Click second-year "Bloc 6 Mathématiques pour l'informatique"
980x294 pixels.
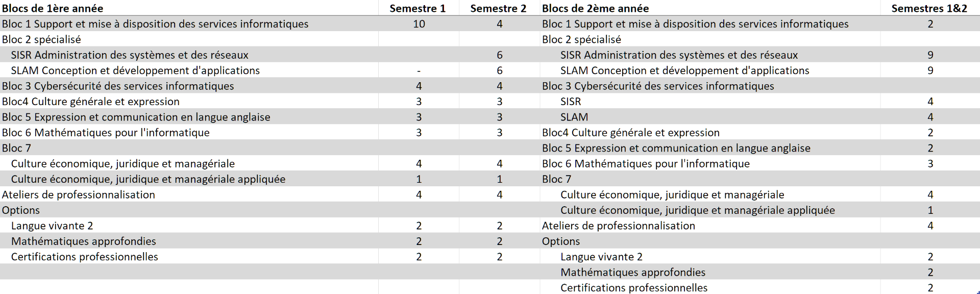coord(646,164)
